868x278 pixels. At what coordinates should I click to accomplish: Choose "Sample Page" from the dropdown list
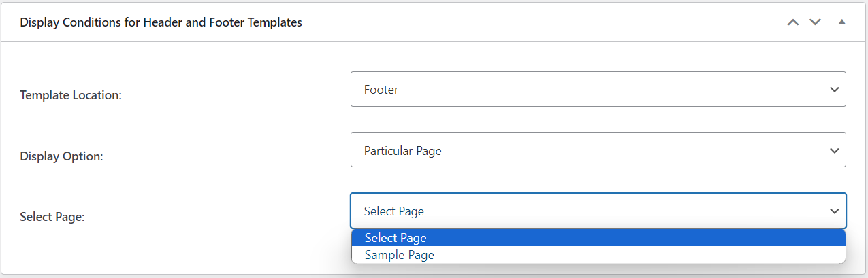point(400,255)
